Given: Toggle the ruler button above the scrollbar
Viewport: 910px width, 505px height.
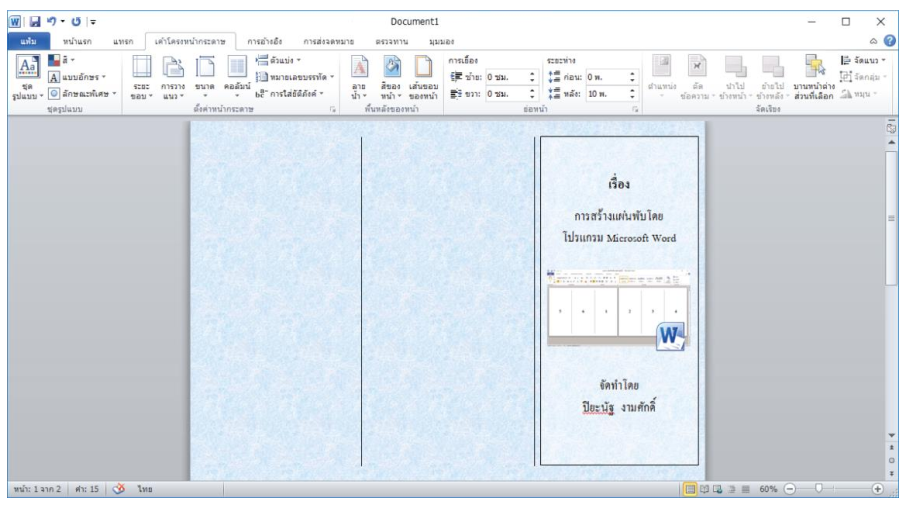Looking at the screenshot, I should [x=891, y=128].
